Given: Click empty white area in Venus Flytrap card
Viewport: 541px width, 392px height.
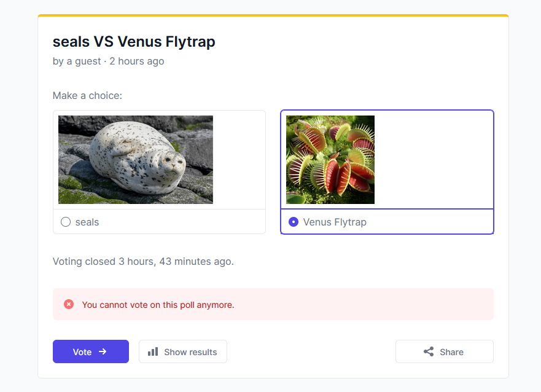Looking at the screenshot, I should pos(434,160).
